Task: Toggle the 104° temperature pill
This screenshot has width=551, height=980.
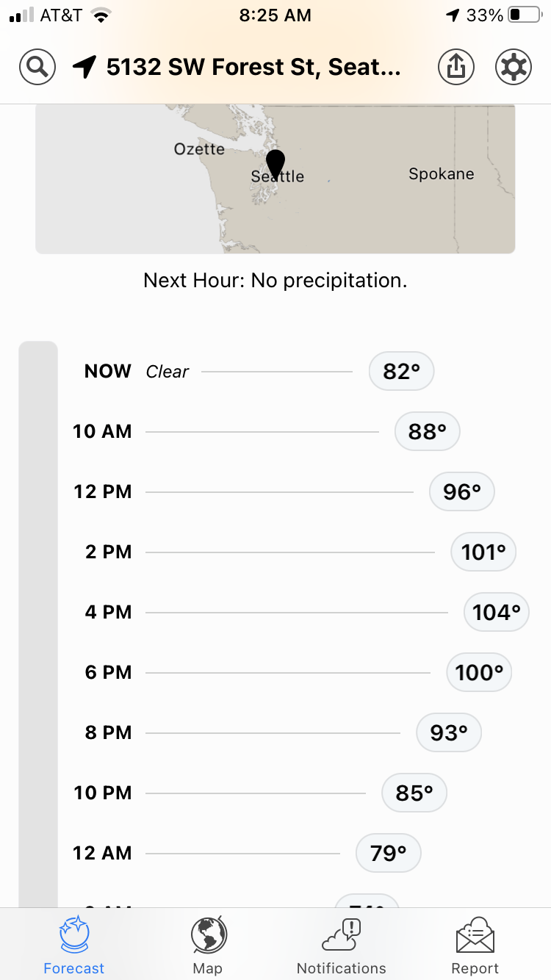Action: click(x=497, y=612)
